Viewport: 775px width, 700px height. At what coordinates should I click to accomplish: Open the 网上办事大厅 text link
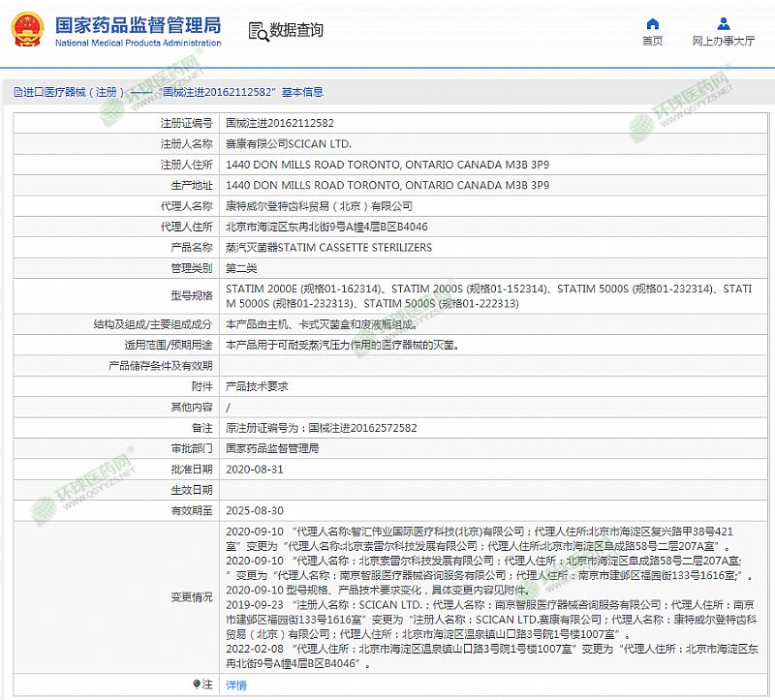click(x=724, y=42)
